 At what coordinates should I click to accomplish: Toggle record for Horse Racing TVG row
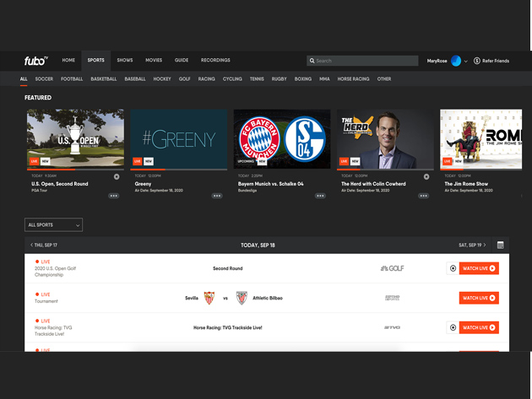point(453,327)
